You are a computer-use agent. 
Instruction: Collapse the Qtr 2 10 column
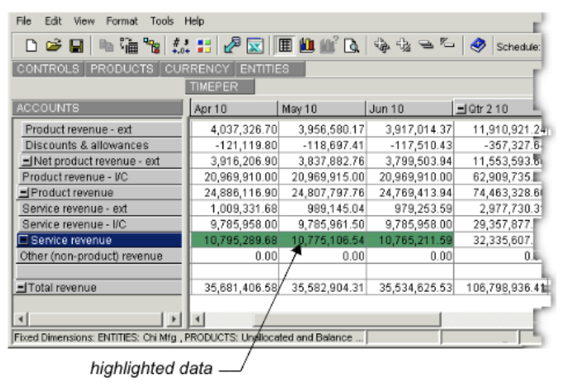point(461,109)
